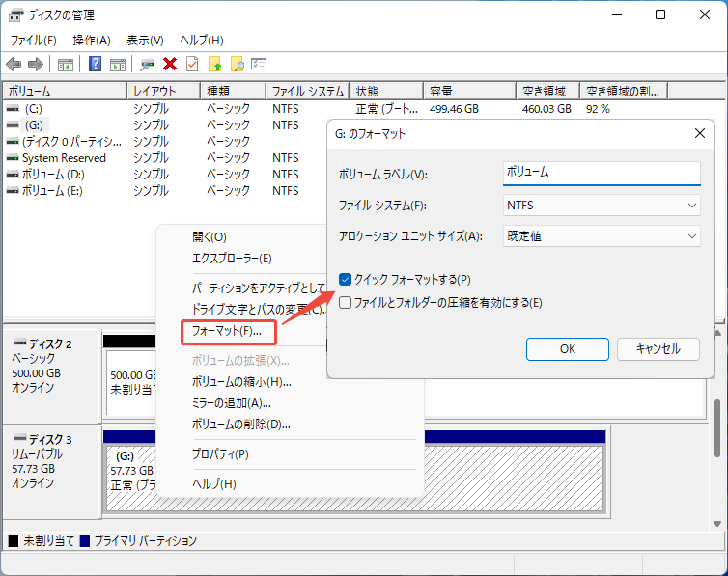
Task: Select the ディスク 2 disk label
Action: click(x=52, y=375)
